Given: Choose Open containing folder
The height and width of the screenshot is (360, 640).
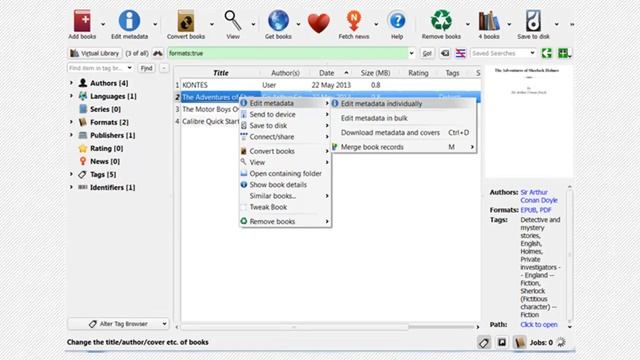Looking at the screenshot, I should coord(285,173).
